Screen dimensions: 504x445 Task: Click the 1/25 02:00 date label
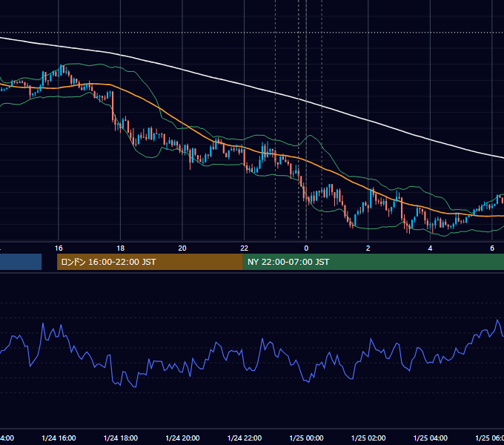(368, 438)
